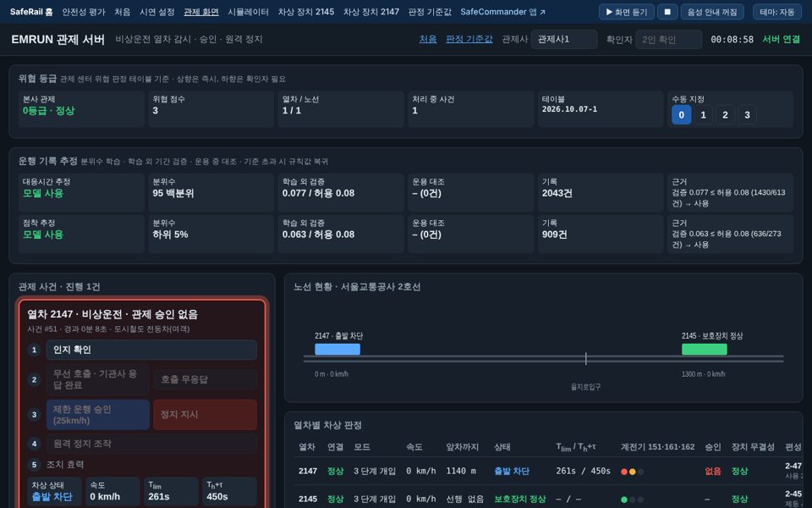Image resolution: width=812 pixels, height=508 pixels.
Task: Click 보호장치 정상 status in row 2145
Action: click(520, 499)
